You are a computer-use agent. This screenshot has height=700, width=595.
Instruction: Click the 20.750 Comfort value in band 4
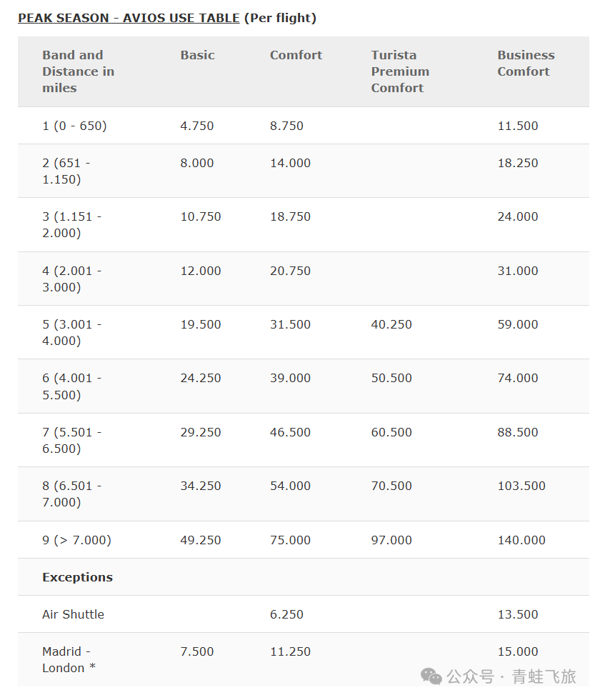tap(290, 271)
